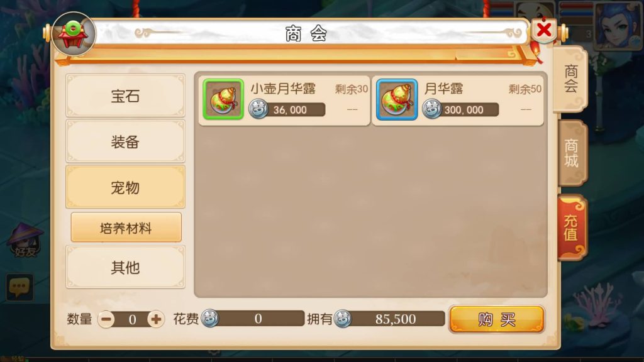Decrease quantity with the minus button
The image size is (644, 362).
106,319
